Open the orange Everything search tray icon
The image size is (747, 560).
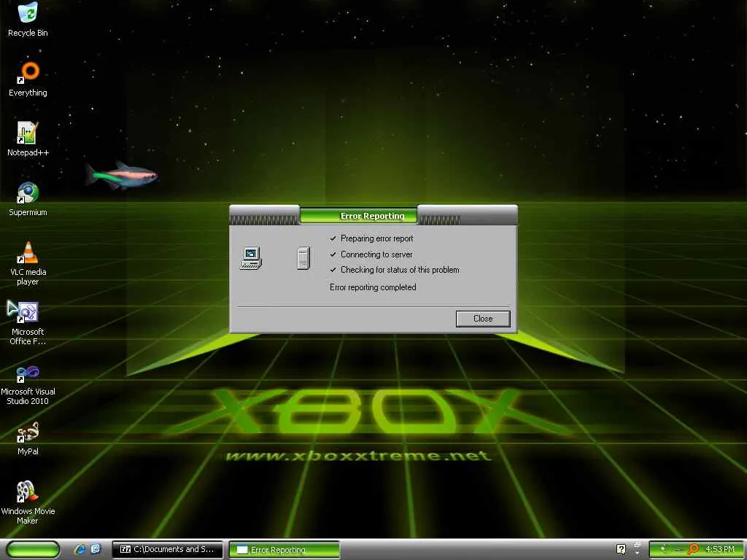(x=694, y=549)
